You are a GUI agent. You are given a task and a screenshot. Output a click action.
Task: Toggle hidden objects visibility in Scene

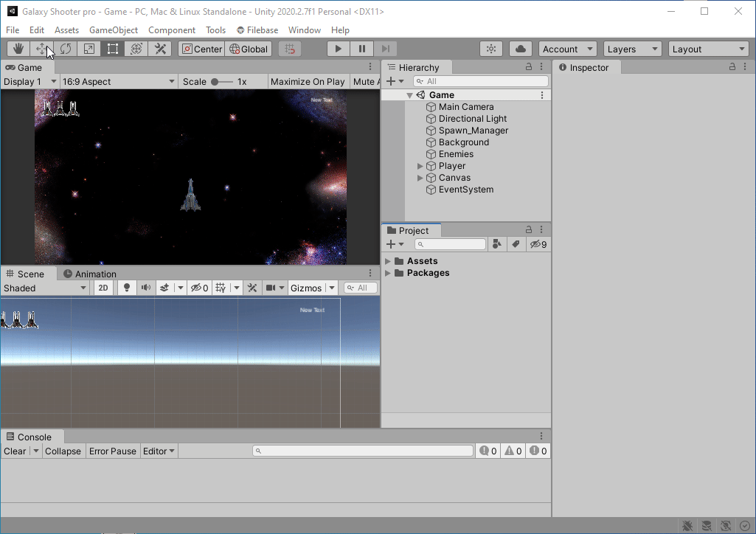199,288
